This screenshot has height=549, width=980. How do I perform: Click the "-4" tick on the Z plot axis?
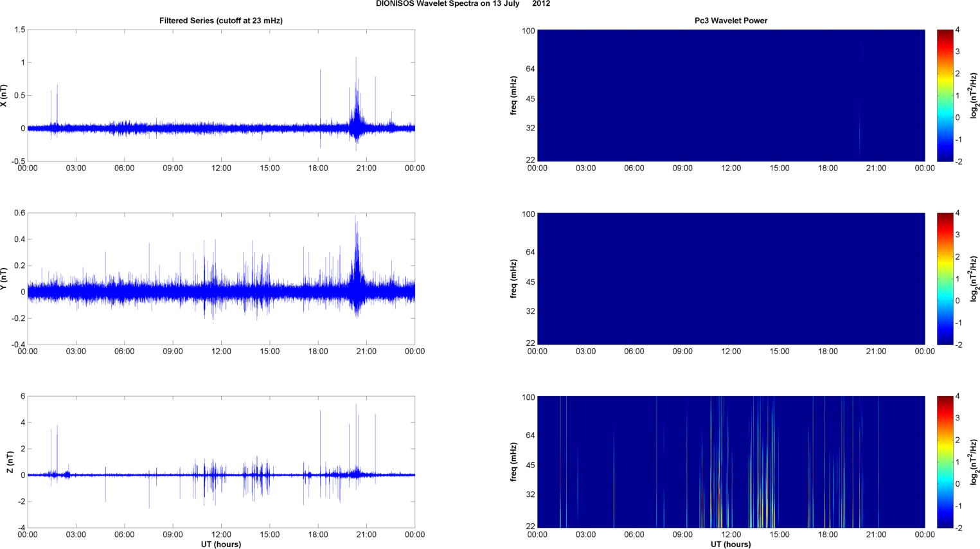click(x=21, y=528)
